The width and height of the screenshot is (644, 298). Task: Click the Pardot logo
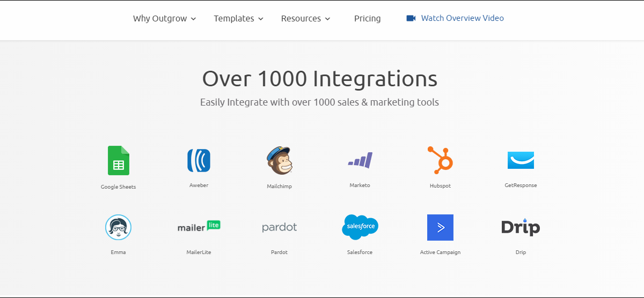[279, 227]
